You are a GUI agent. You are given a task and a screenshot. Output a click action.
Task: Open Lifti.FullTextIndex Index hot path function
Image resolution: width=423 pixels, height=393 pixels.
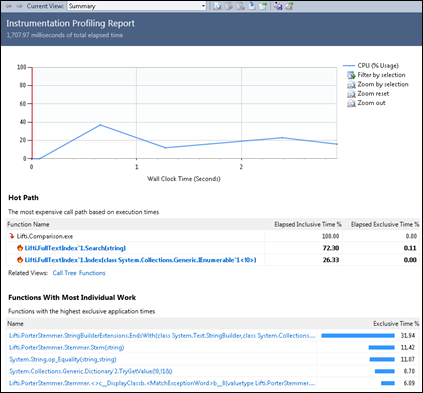[140, 260]
